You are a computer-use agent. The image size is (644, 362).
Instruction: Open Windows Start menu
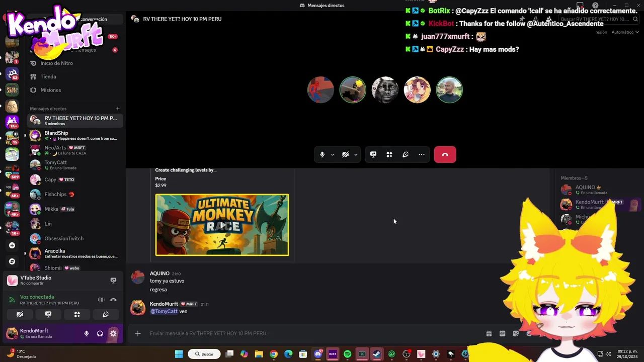pos(179,354)
